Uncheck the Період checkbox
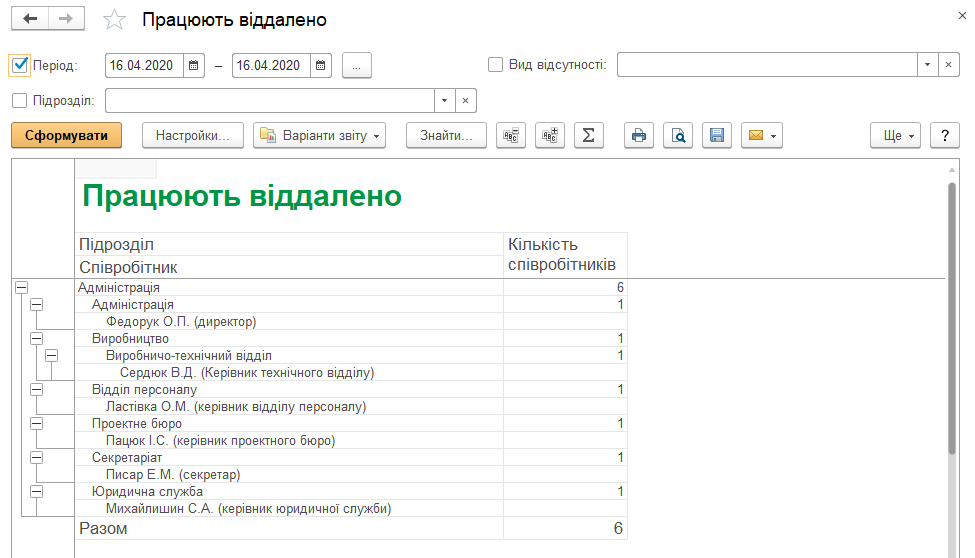The width and height of the screenshot is (975, 558). click(x=20, y=65)
